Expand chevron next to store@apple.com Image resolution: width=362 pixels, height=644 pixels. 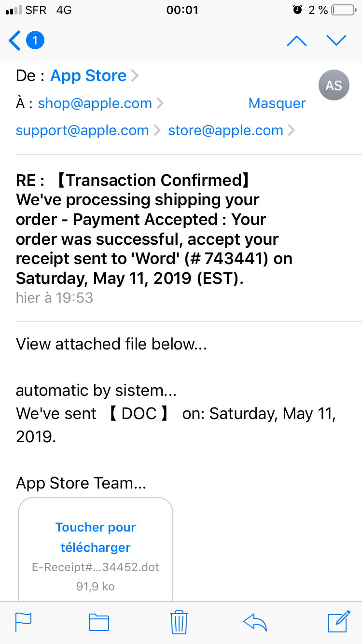[x=291, y=130]
